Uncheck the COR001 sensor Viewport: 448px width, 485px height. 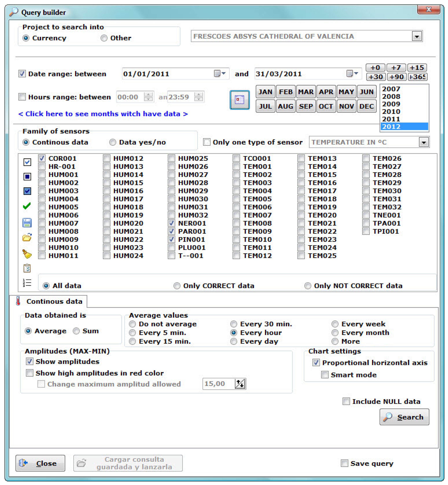(42, 158)
